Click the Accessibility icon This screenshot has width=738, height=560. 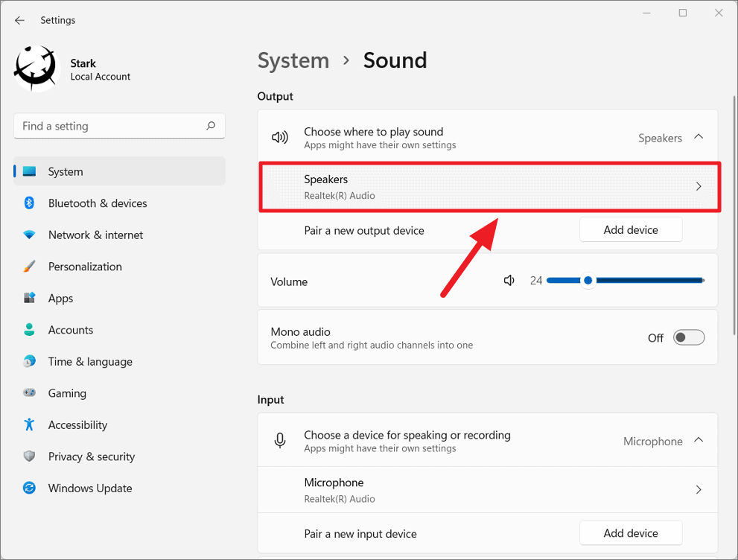[29, 424]
